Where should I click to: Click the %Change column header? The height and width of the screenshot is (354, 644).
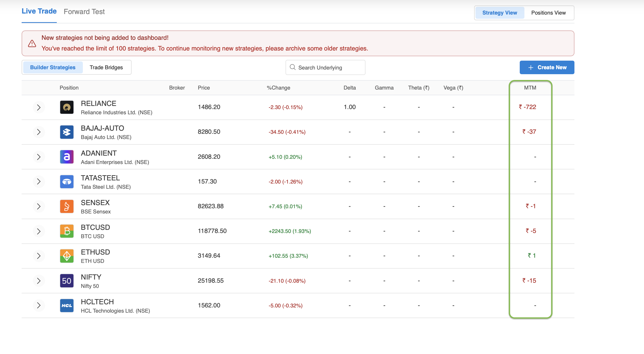[x=278, y=88]
